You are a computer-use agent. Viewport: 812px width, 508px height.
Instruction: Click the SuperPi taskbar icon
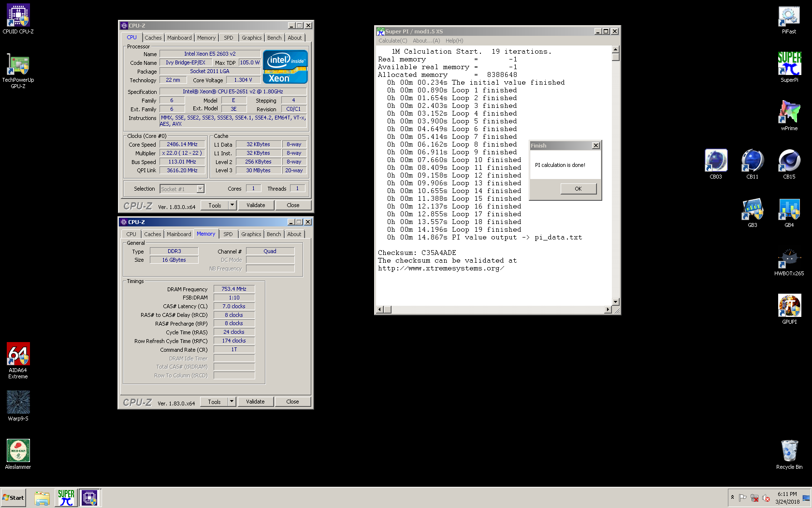(x=66, y=498)
